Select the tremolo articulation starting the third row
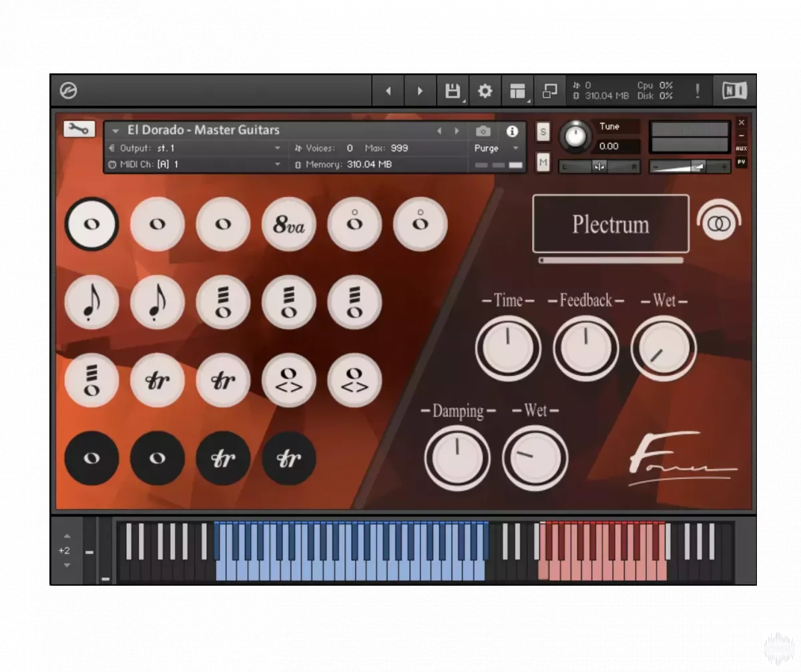Viewport: 801px width, 672px height. [91, 380]
